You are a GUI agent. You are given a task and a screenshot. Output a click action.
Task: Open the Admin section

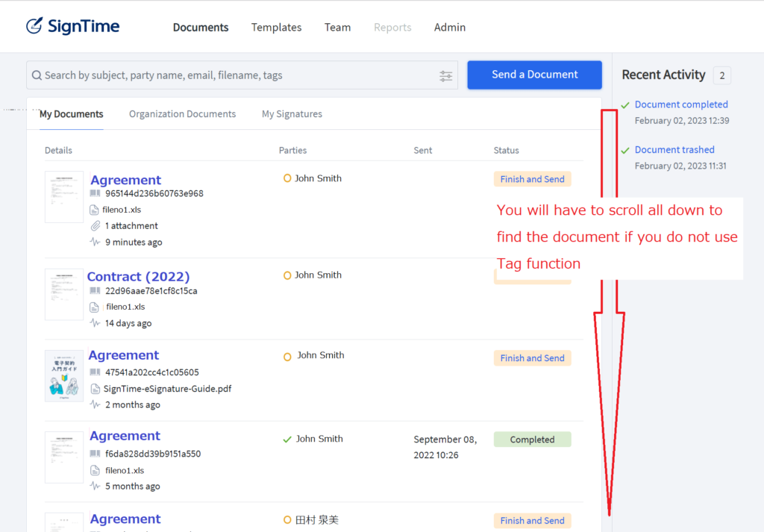click(x=450, y=28)
